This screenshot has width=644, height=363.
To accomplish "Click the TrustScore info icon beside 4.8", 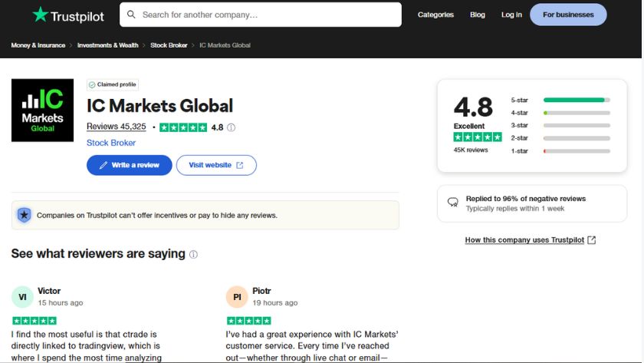I will tap(232, 127).
